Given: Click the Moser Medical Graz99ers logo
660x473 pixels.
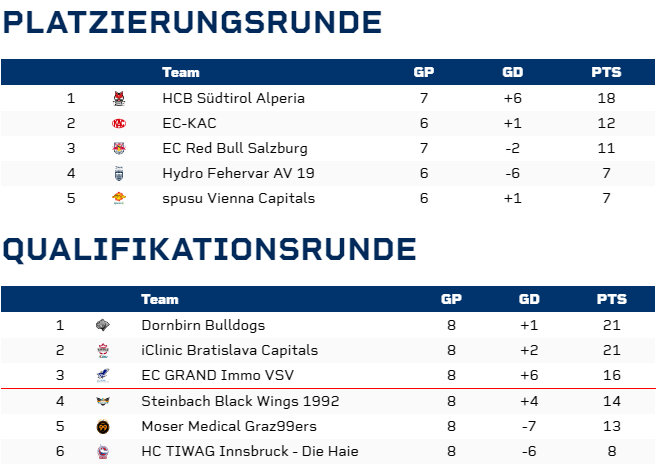Looking at the screenshot, I should [102, 426].
